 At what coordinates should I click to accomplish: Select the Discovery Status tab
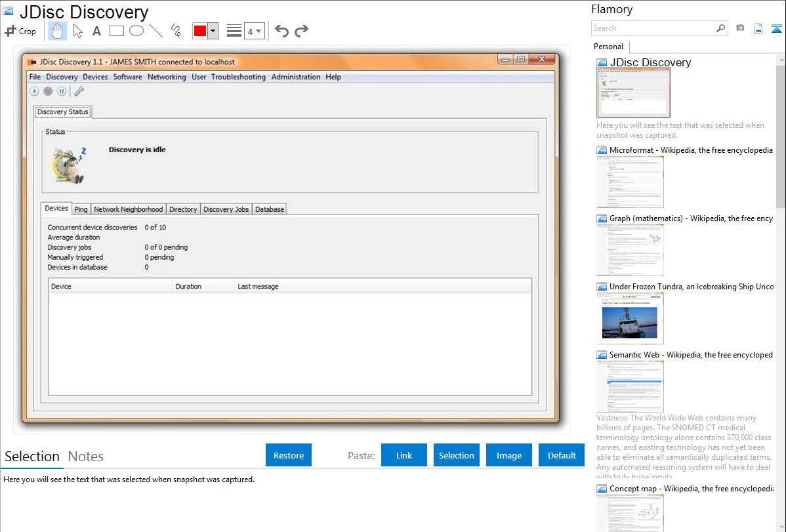(x=63, y=112)
